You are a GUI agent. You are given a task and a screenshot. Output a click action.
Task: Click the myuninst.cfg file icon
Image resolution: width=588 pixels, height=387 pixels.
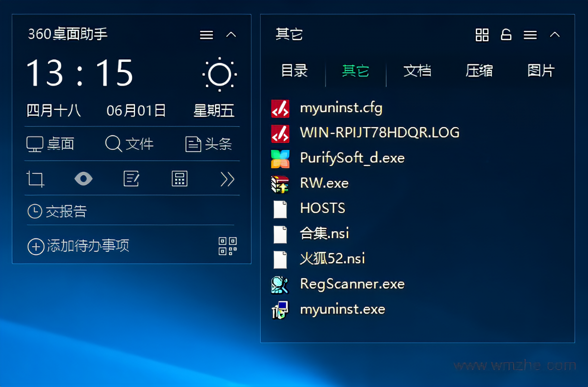coord(280,108)
